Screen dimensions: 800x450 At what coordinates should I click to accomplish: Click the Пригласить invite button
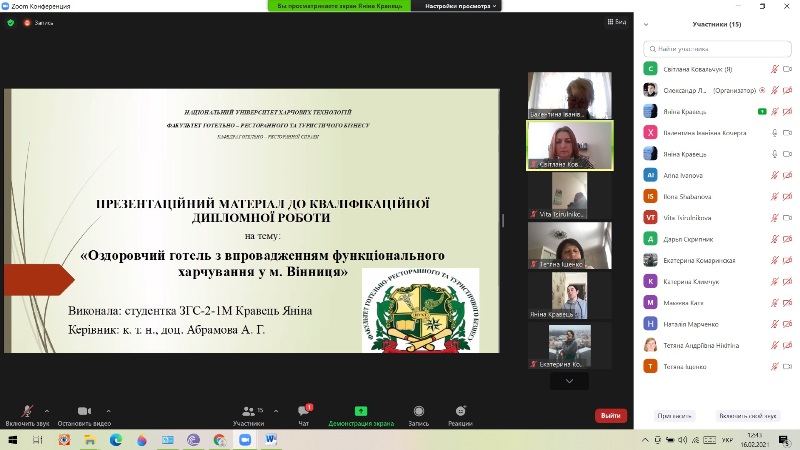tap(674, 416)
